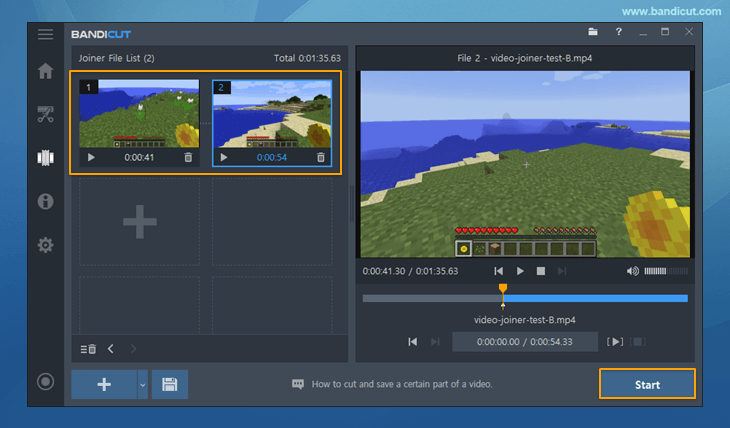The image size is (730, 428).
Task: Click the video preview area
Action: tap(525, 164)
